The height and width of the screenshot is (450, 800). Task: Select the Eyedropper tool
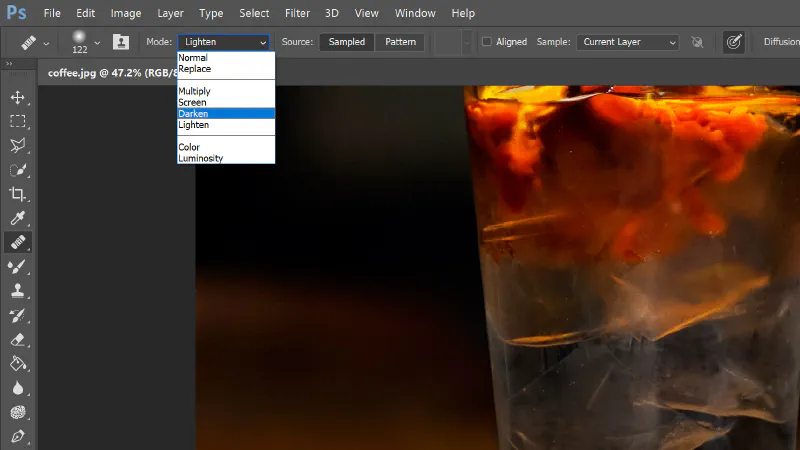tap(17, 218)
